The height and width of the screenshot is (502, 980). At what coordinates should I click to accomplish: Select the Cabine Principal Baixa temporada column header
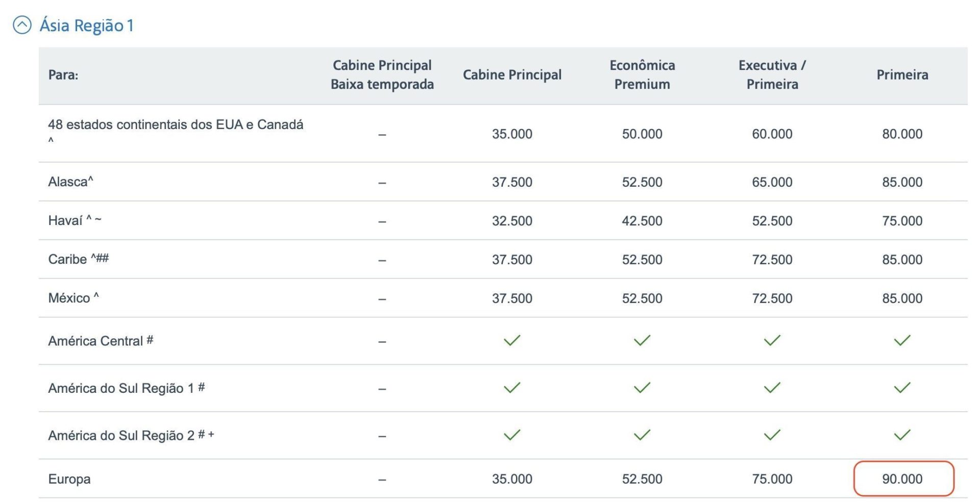382,74
